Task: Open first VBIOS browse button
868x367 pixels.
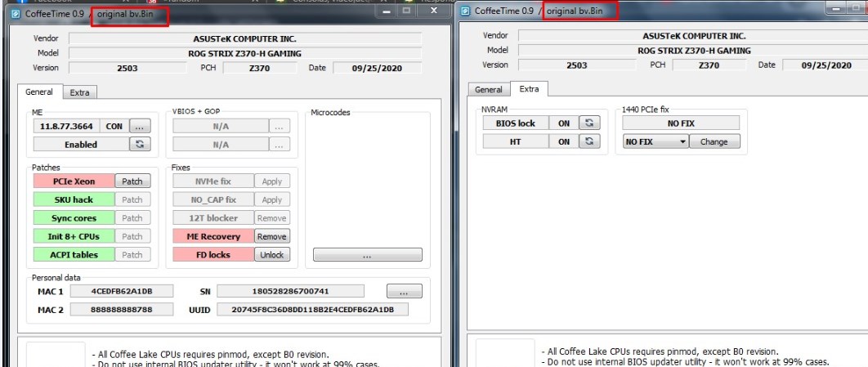Action: (x=279, y=126)
